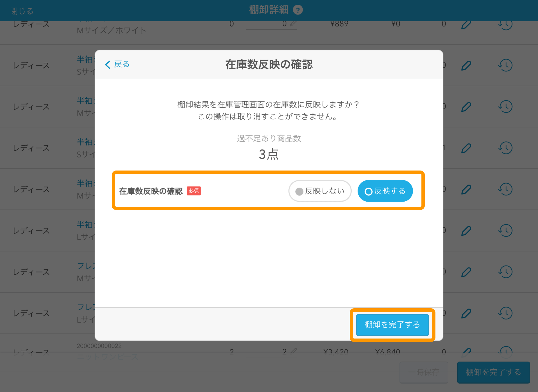Click barcode 2000000000022 text
Image resolution: width=538 pixels, height=392 pixels.
point(99,346)
